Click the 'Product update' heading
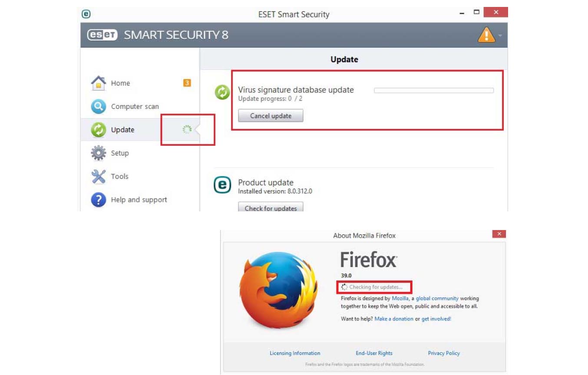Image resolution: width=588 pixels, height=375 pixels. 266,182
